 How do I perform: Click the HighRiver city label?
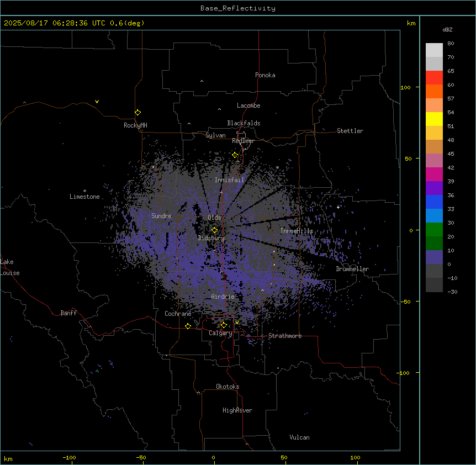coord(237,410)
